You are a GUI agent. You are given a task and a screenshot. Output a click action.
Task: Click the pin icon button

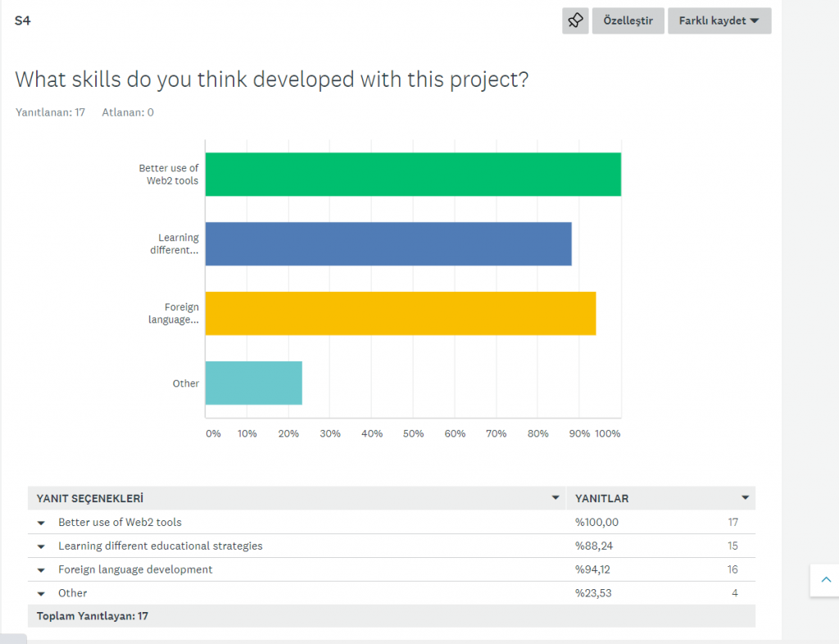[x=575, y=21]
